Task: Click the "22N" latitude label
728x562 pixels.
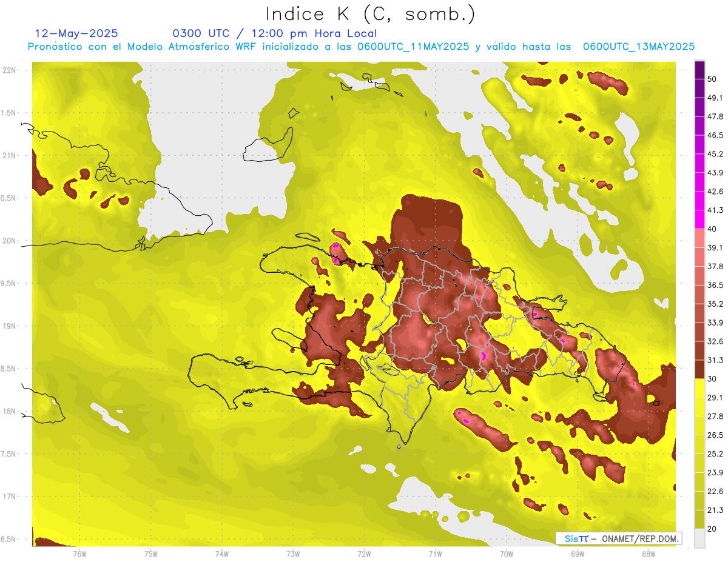Action: [9, 70]
